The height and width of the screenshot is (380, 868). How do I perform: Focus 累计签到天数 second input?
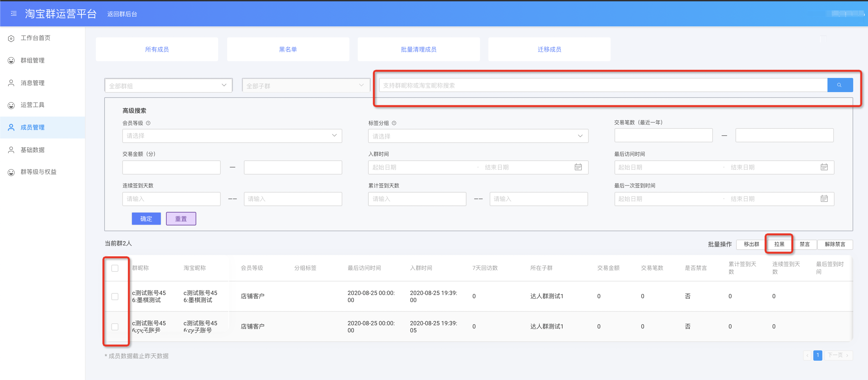pyautogui.click(x=539, y=199)
